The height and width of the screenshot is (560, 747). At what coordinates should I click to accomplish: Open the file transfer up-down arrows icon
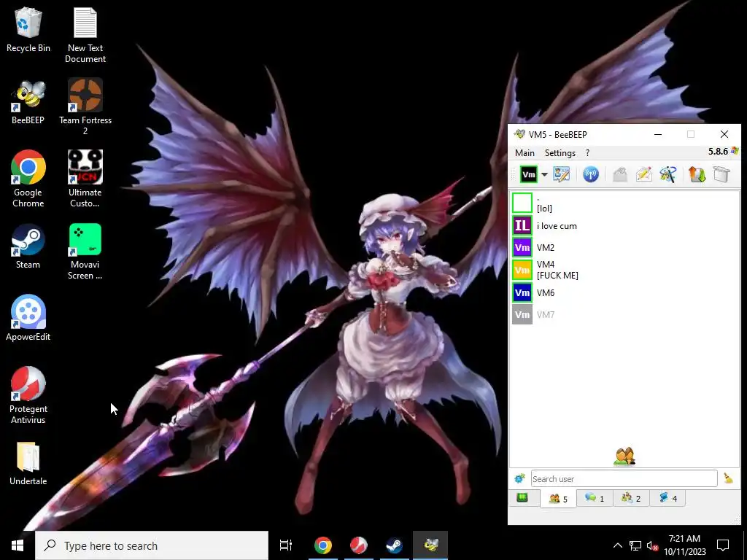coord(697,175)
